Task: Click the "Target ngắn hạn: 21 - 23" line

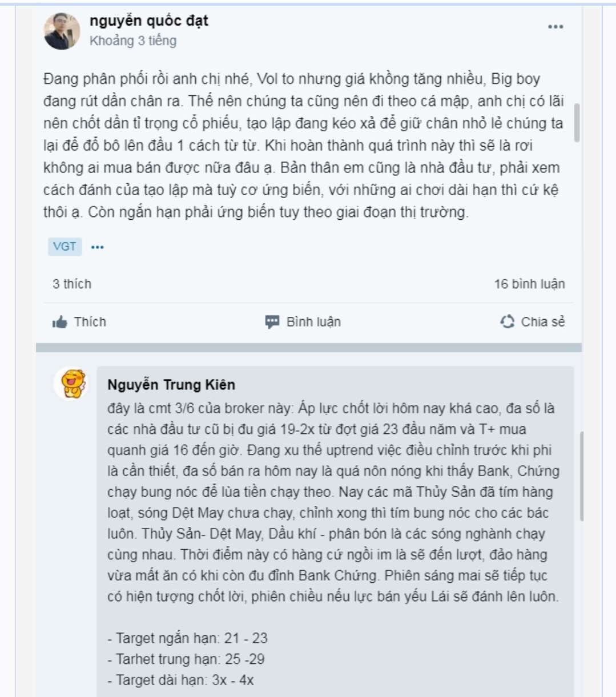Action: (188, 638)
